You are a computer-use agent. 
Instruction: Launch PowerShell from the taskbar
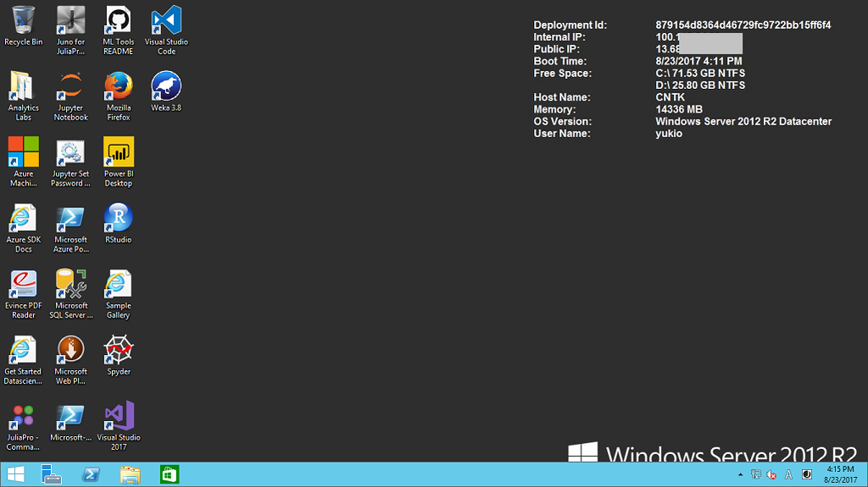[91, 474]
